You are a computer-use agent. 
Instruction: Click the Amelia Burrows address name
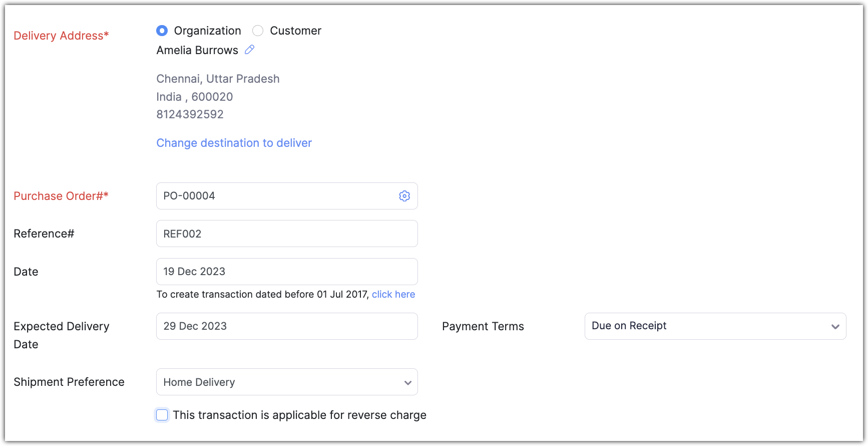[x=197, y=50]
